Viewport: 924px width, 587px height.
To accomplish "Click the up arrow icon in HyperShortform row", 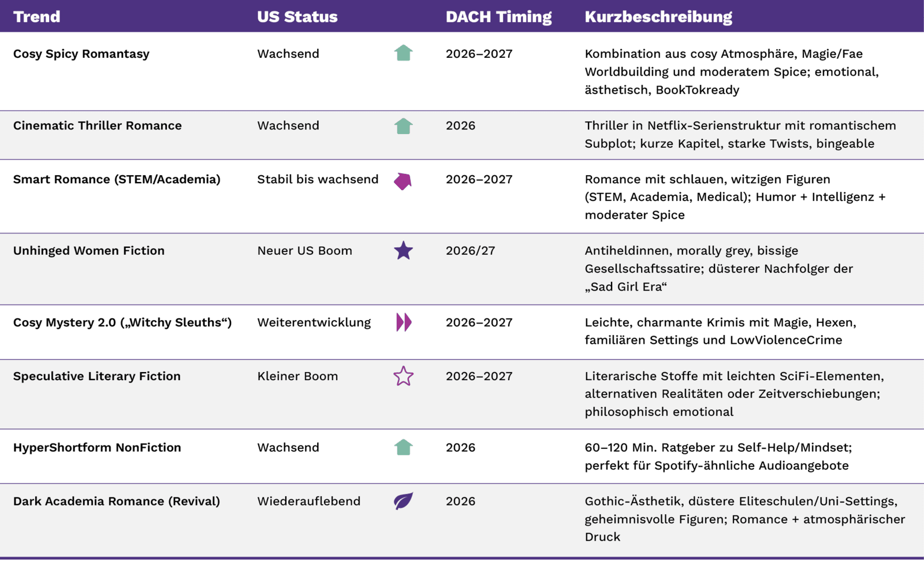I will 403,448.
